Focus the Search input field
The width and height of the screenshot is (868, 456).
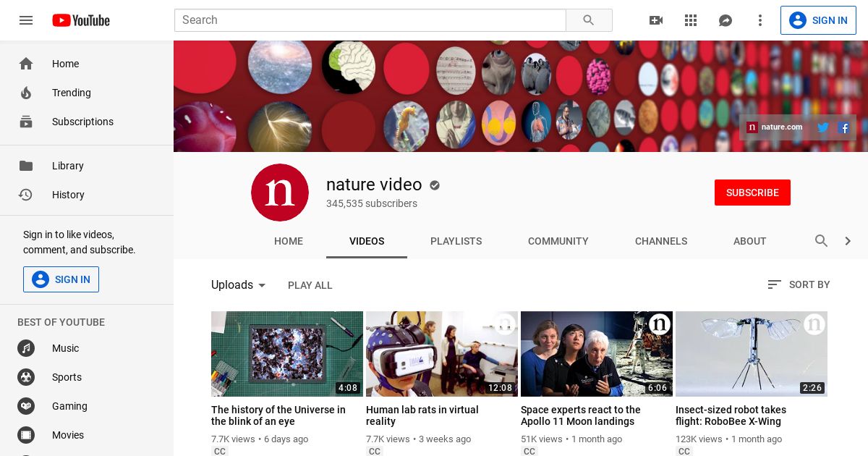coord(370,20)
